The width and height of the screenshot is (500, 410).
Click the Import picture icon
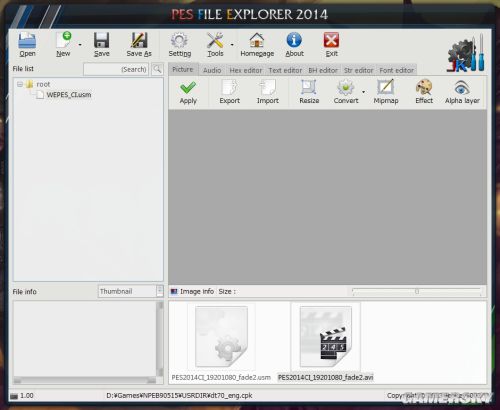268,88
